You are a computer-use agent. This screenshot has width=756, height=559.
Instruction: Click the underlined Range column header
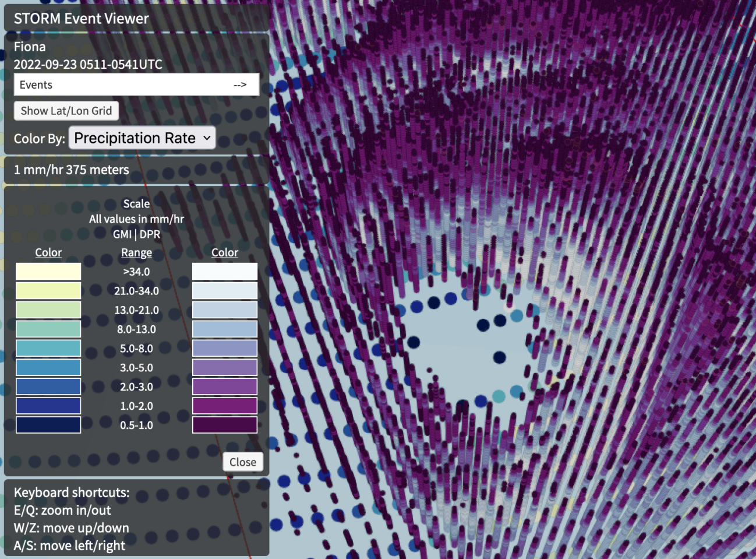pyautogui.click(x=136, y=252)
